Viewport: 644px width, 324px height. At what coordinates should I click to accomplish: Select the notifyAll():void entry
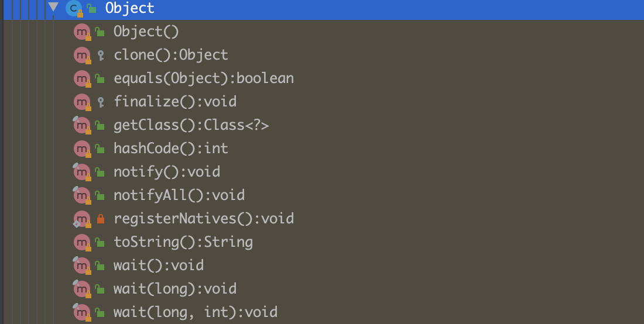pos(179,195)
